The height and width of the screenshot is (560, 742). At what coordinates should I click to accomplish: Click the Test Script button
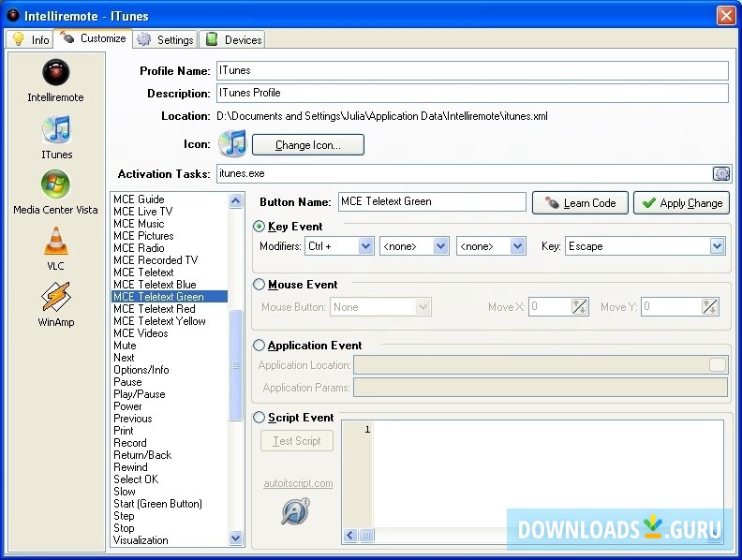pos(297,441)
